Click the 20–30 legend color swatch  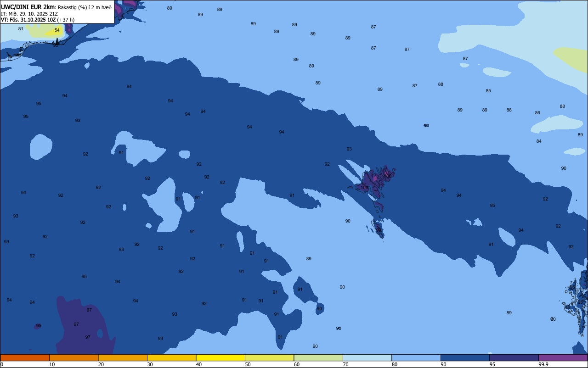tap(123, 357)
